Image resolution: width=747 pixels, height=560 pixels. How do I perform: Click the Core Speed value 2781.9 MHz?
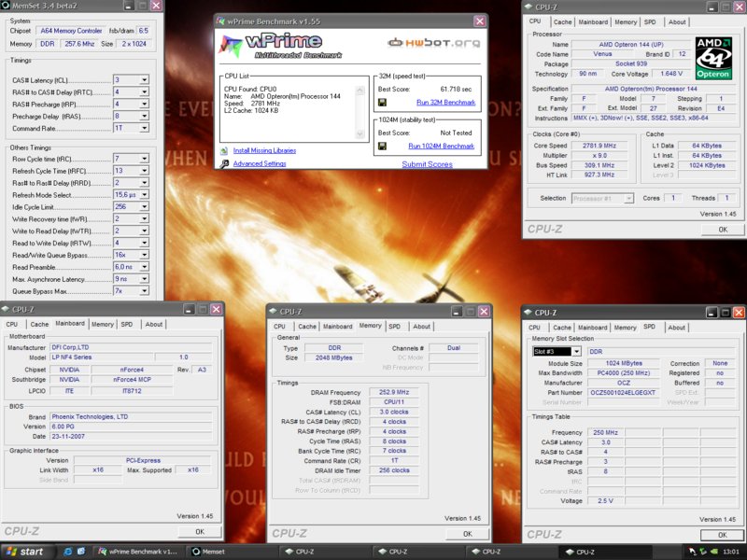[x=599, y=146]
